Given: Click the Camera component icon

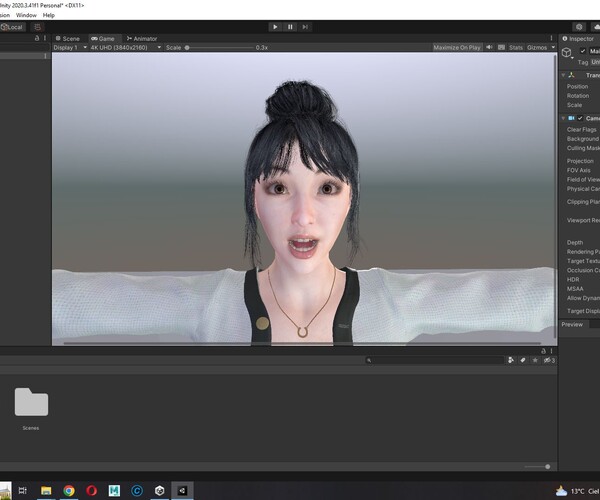Looking at the screenshot, I should pyautogui.click(x=571, y=118).
